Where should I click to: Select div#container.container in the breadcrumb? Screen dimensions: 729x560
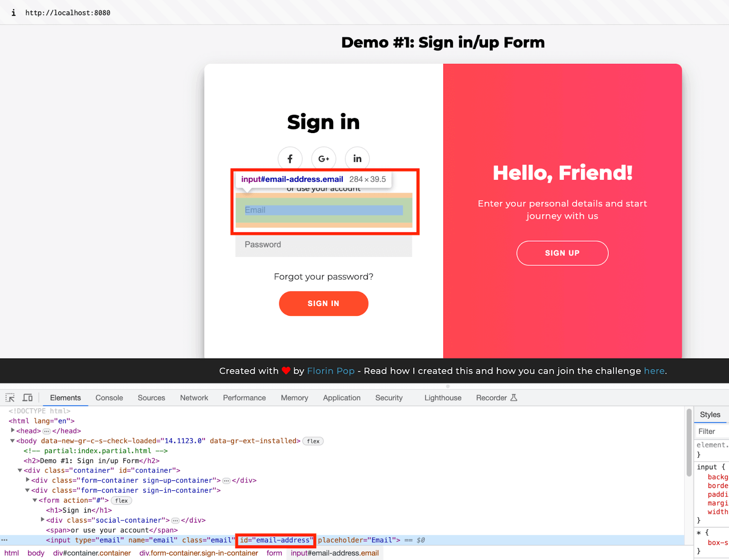click(92, 553)
